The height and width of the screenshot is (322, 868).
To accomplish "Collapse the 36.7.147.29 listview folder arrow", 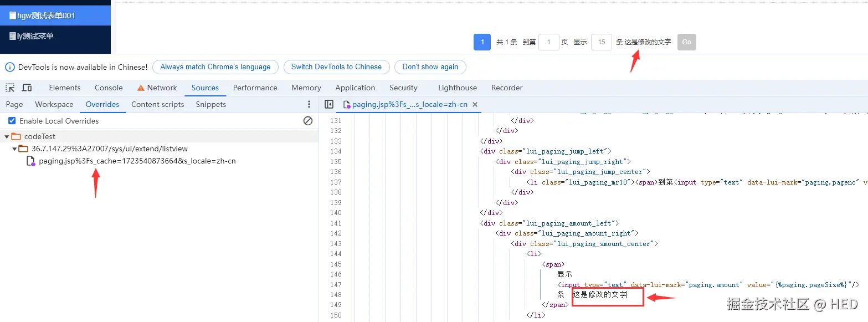I will [x=14, y=149].
